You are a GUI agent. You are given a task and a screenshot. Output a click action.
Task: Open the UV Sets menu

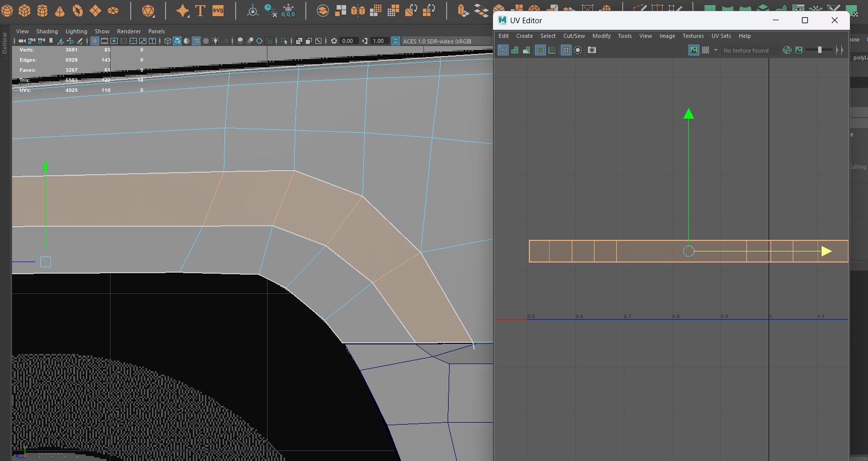pos(721,36)
